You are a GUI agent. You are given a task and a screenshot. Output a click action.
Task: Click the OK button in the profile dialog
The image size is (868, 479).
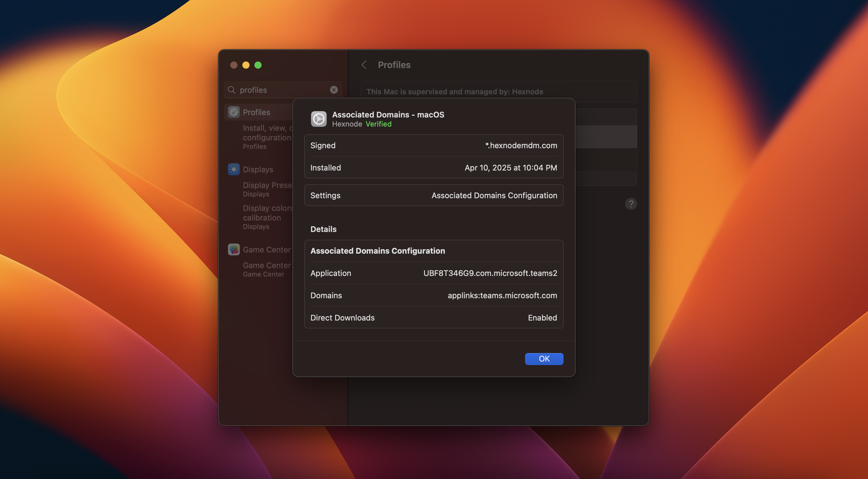click(544, 359)
